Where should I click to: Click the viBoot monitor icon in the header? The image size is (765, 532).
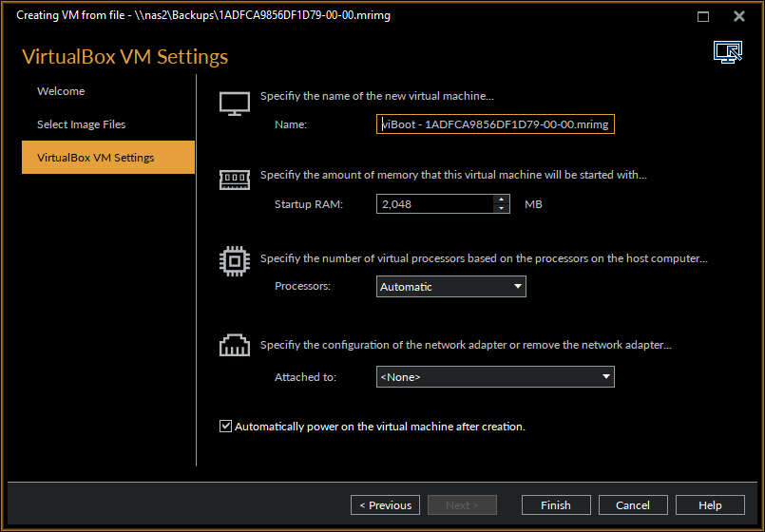click(727, 52)
